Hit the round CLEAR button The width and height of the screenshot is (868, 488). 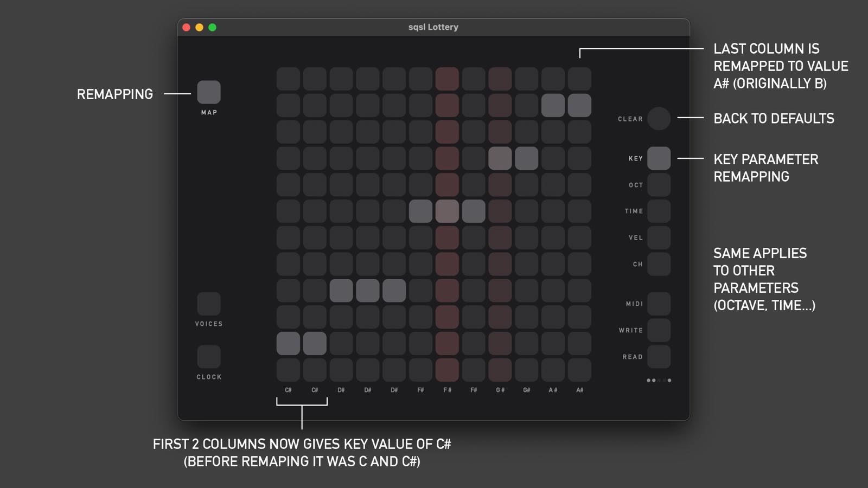tap(659, 119)
